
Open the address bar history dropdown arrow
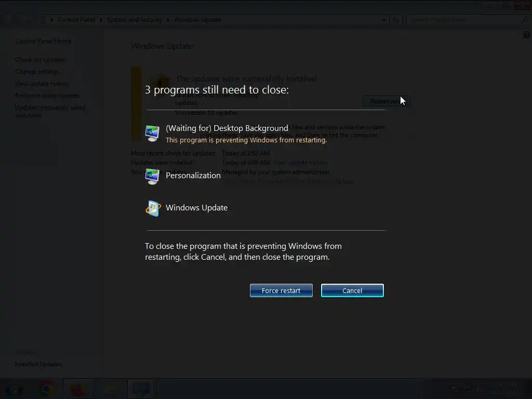coord(384,20)
